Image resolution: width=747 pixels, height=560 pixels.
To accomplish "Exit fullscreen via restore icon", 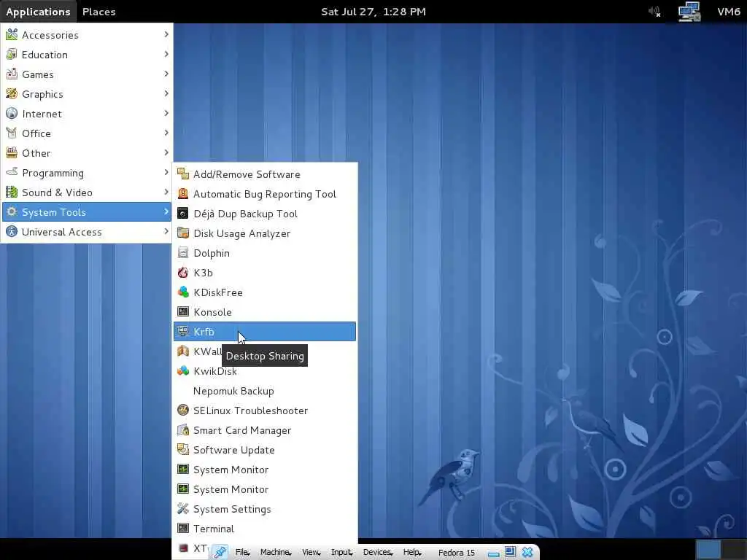I will [x=510, y=552].
